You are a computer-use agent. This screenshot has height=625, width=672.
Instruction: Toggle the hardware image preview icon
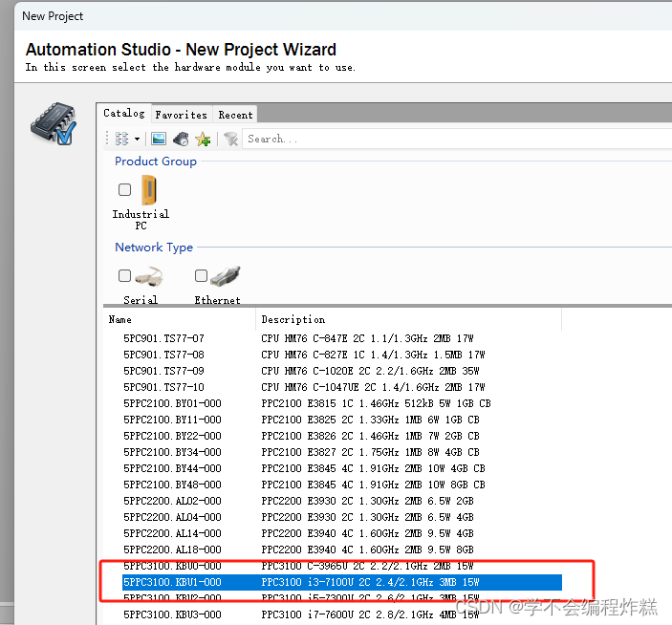(x=159, y=139)
